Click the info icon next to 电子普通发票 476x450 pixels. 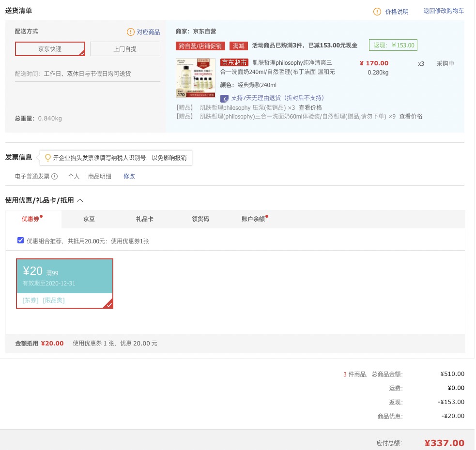tap(55, 176)
